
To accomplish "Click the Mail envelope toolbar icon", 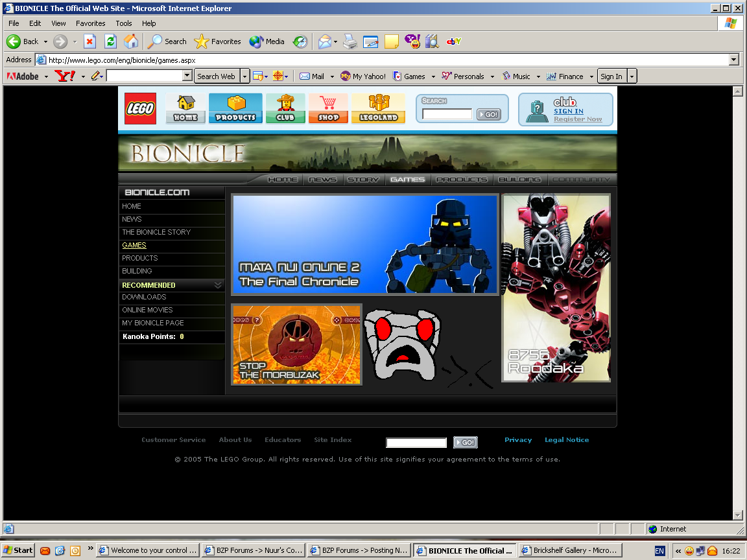I will pyautogui.click(x=325, y=41).
